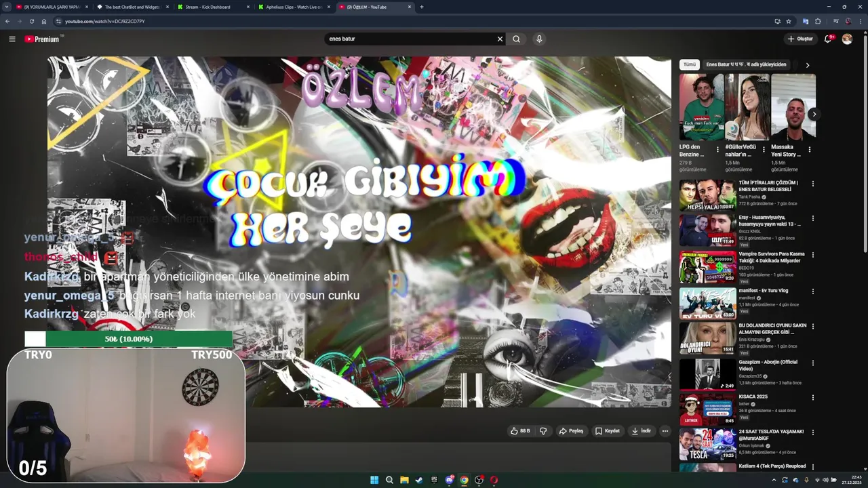Go to YouTube Premium home logo
The height and width of the screenshot is (488, 868).
tap(42, 39)
